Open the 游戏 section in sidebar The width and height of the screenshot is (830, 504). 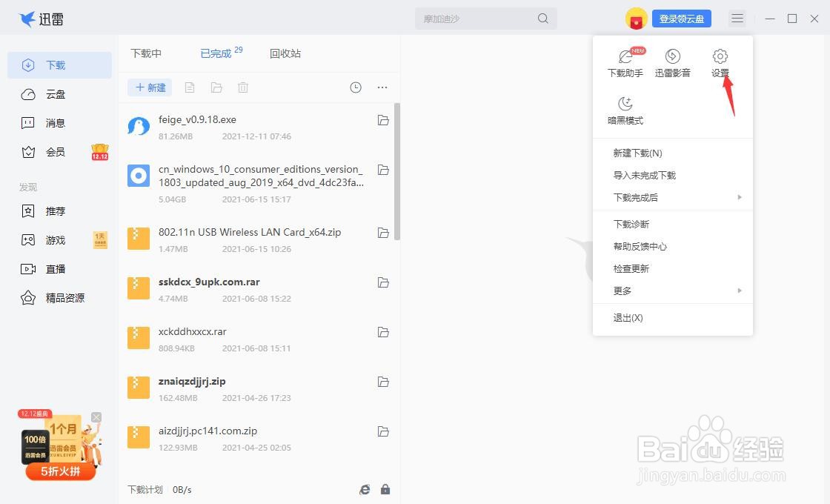pos(54,239)
